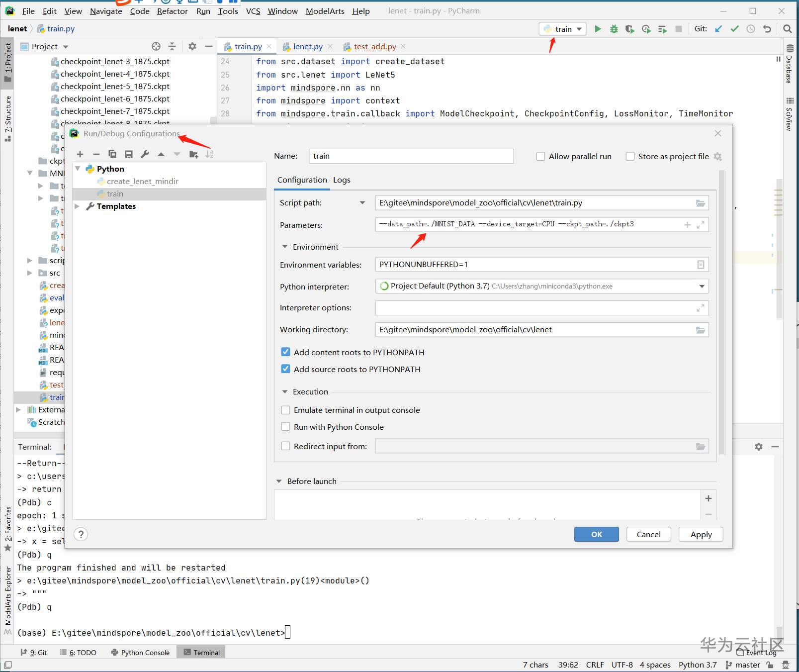This screenshot has height=672, width=799.
Task: Open Git history clock icon
Action: (751, 29)
